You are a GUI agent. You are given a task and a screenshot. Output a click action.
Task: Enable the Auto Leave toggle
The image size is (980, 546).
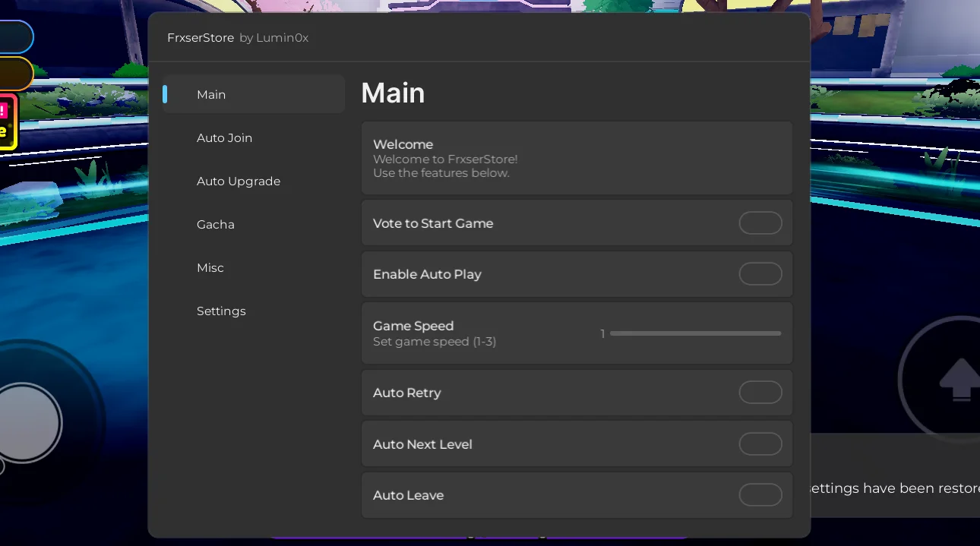tap(760, 495)
